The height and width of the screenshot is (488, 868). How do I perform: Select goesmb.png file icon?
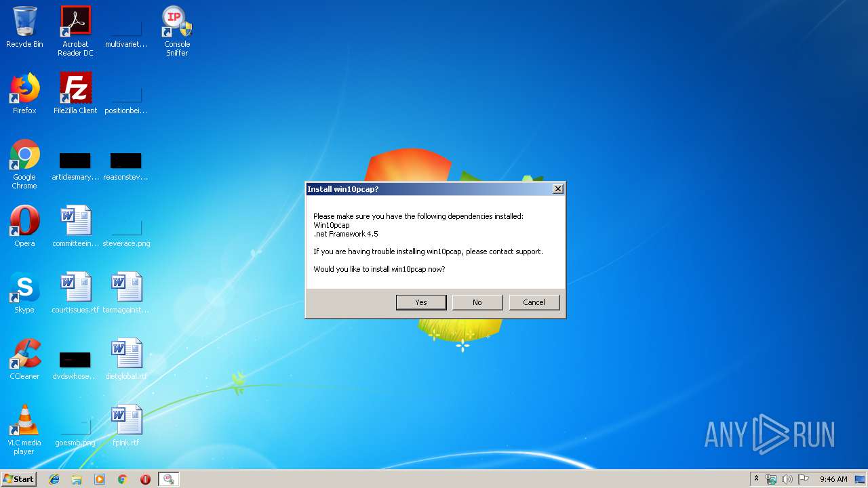coord(75,431)
